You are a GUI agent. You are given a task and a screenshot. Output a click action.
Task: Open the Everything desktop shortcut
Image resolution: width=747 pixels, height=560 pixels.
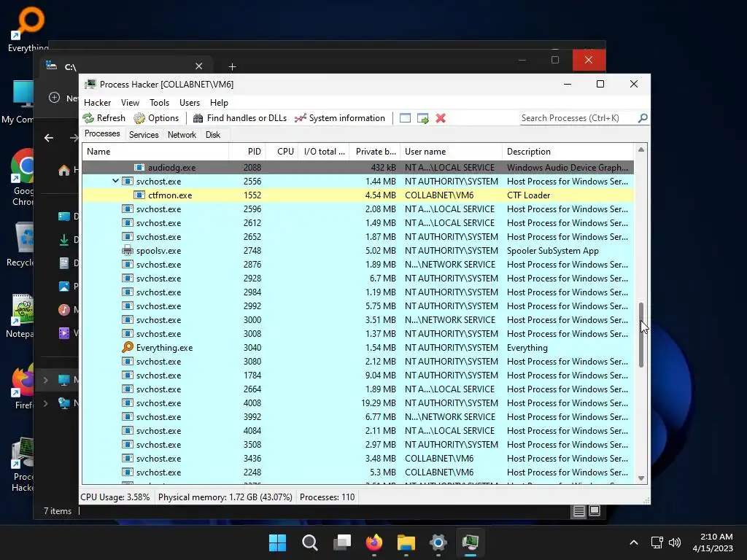27,28
